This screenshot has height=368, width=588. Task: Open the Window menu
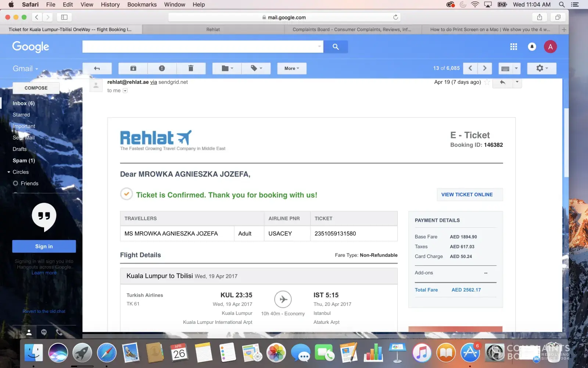click(x=175, y=4)
